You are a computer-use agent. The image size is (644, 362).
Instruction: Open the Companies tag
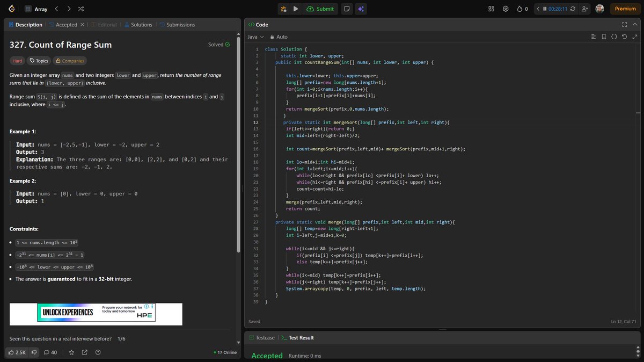[70, 61]
